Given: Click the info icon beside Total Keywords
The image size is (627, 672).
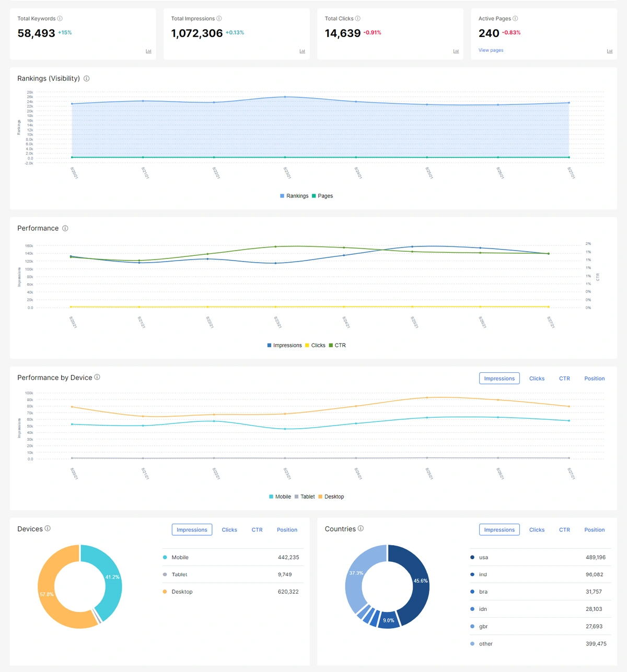Looking at the screenshot, I should [x=60, y=19].
